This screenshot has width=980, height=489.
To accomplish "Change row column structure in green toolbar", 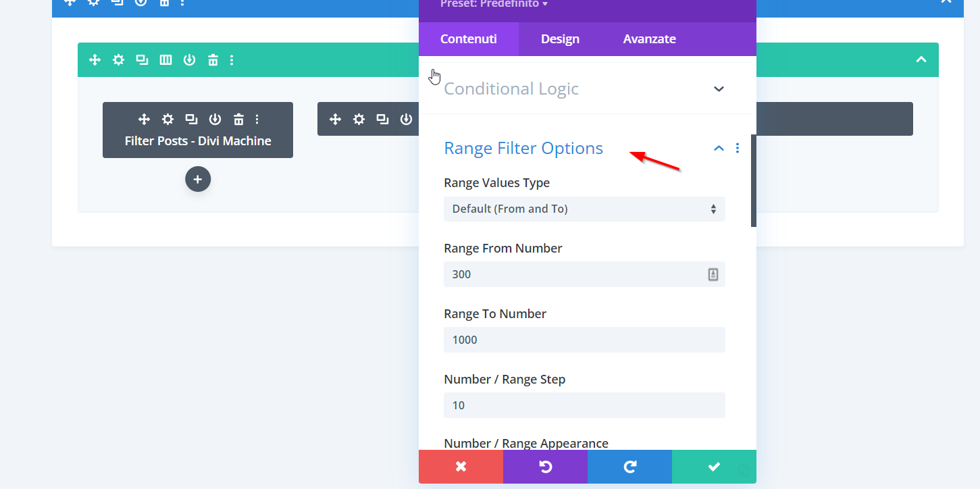I will point(165,60).
